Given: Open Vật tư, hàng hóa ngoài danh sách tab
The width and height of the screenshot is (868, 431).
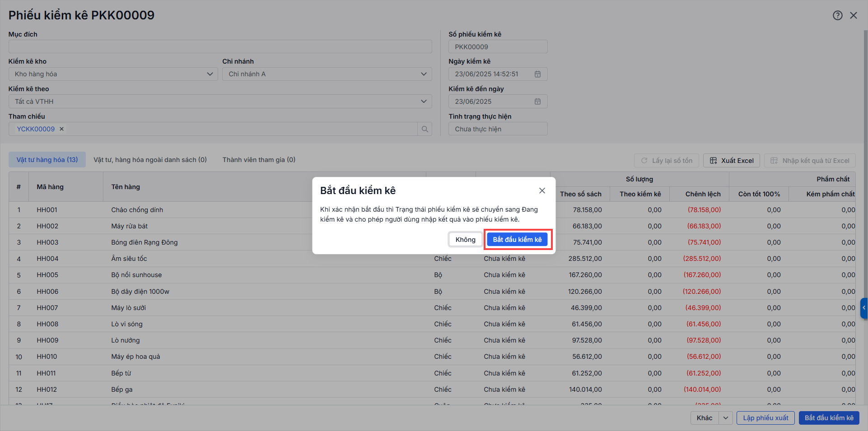Looking at the screenshot, I should pos(150,160).
